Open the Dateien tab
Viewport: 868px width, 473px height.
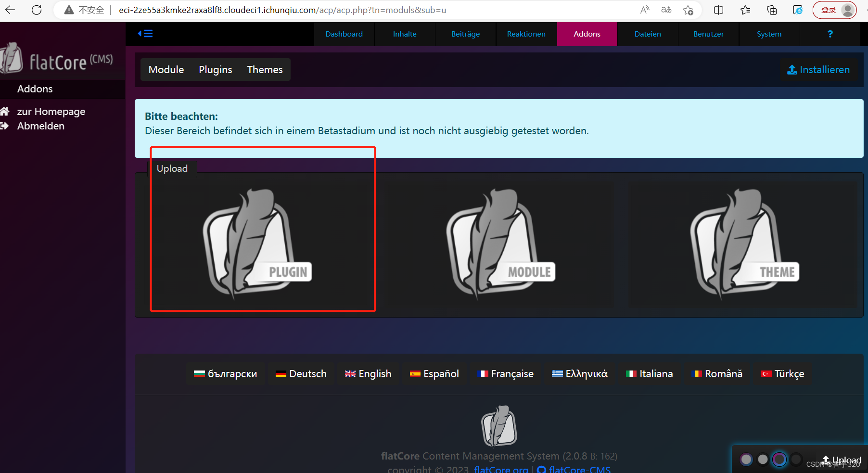pyautogui.click(x=648, y=34)
